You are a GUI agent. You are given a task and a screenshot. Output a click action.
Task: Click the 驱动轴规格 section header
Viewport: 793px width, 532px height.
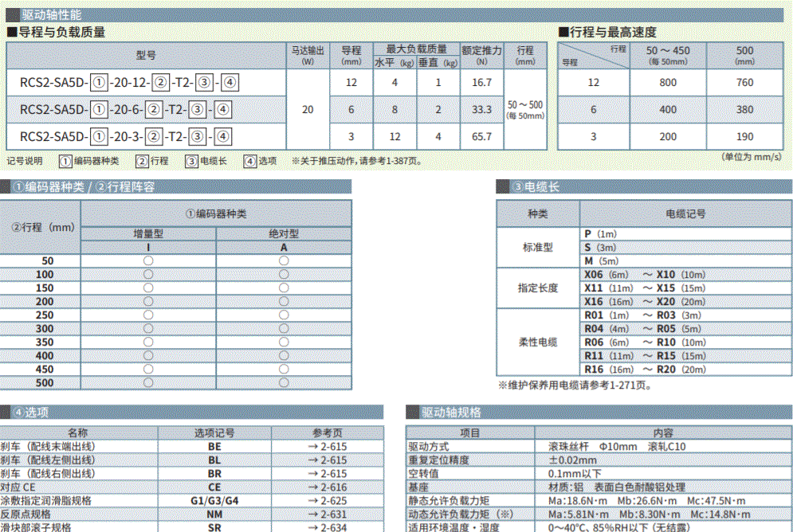point(599,413)
